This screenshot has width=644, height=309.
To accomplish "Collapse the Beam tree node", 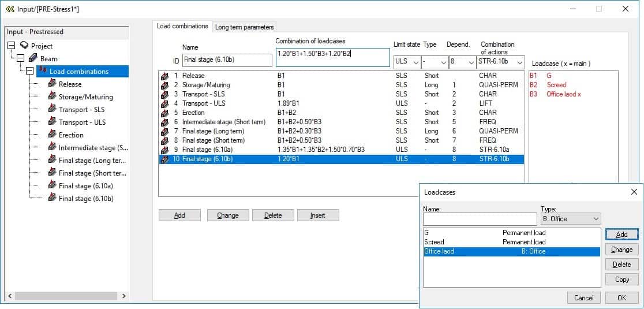I will pos(21,58).
